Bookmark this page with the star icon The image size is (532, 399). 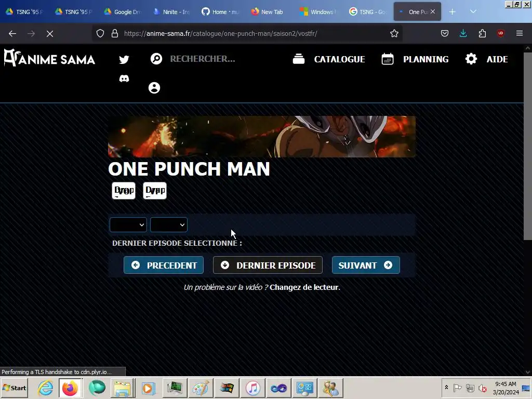click(394, 33)
